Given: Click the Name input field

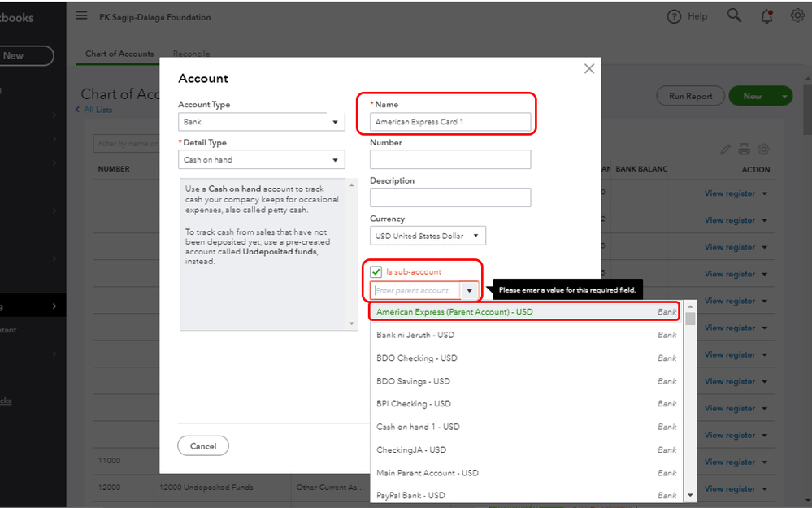Looking at the screenshot, I should coord(450,122).
